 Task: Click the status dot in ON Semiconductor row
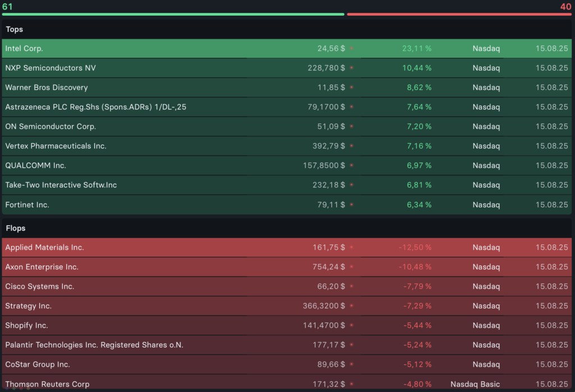tap(352, 126)
